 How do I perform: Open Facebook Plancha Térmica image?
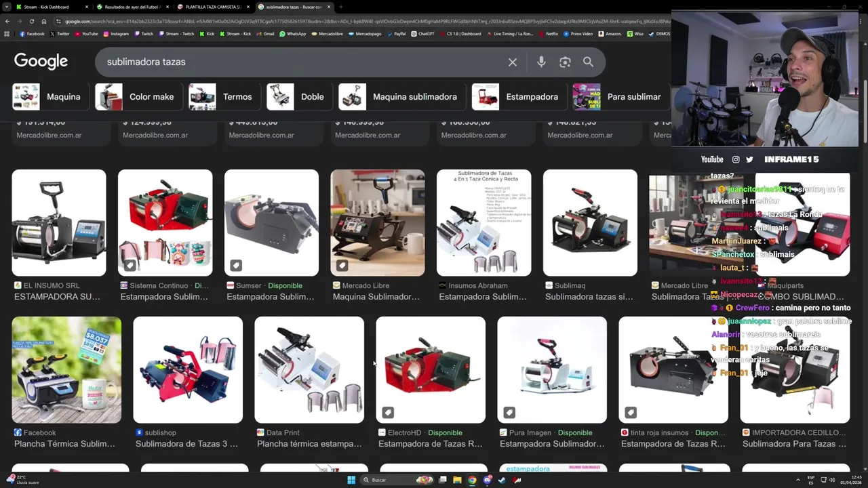point(66,370)
